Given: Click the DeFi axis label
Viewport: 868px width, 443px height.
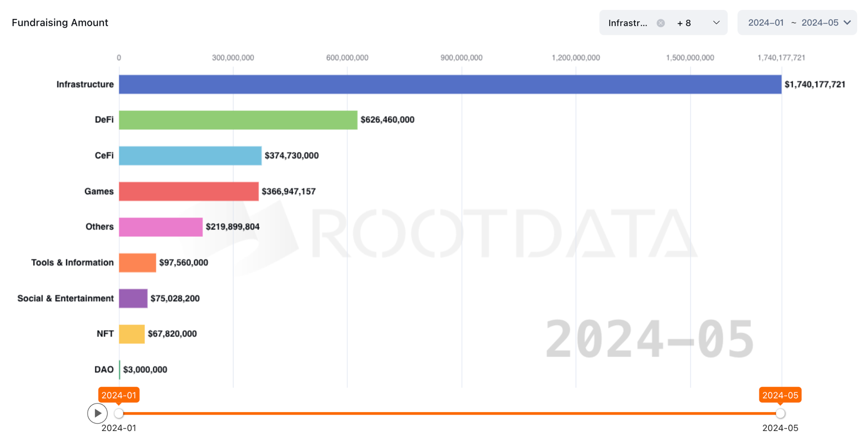Looking at the screenshot, I should coord(104,120).
